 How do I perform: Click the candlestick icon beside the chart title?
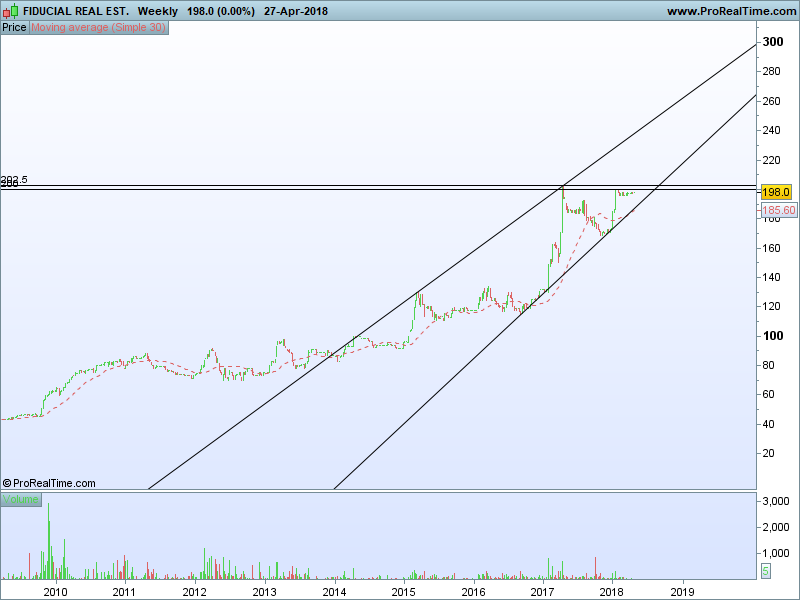[x=10, y=11]
